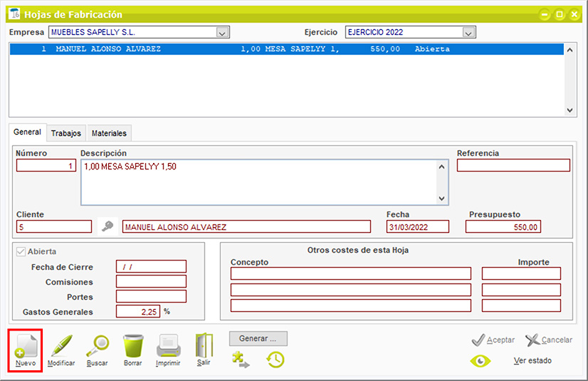Click the Cancelar button

[549, 340]
